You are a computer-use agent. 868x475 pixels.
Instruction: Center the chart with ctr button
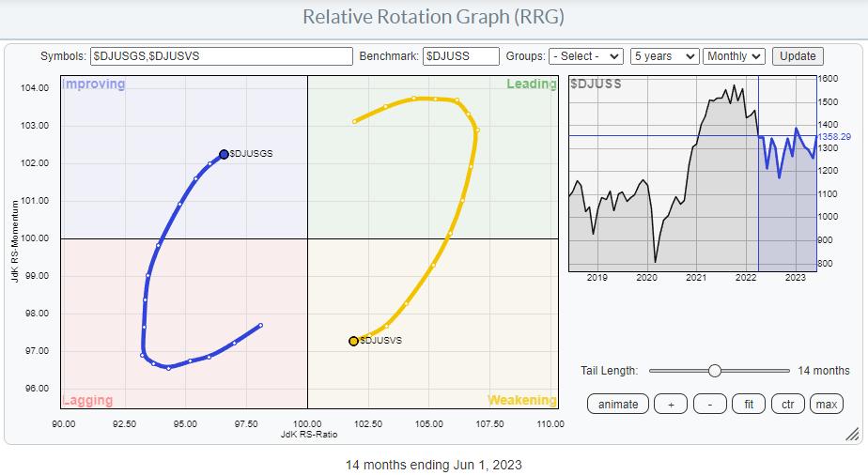point(787,405)
